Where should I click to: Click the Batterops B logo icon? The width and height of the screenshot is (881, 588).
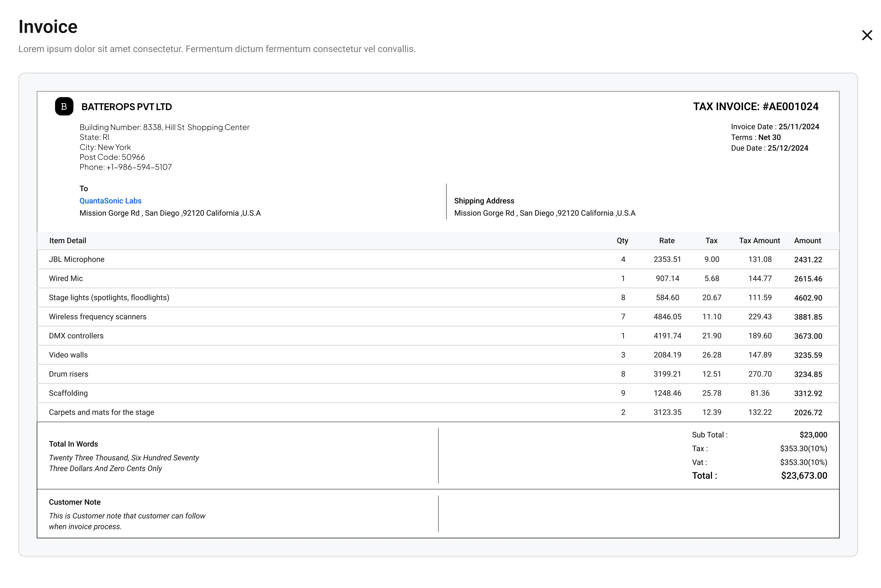click(x=64, y=106)
